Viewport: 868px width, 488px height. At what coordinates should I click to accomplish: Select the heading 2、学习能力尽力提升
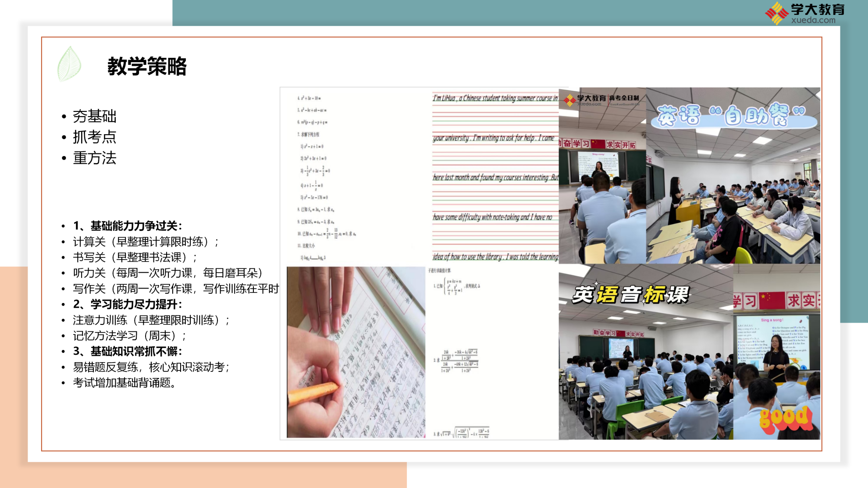click(128, 304)
